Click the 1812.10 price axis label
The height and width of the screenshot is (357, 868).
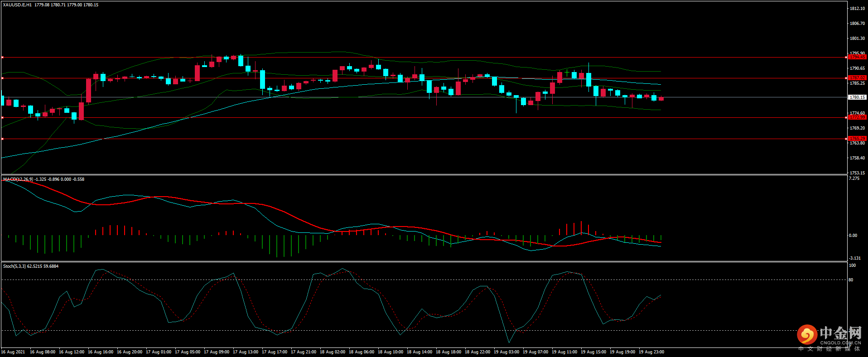[857, 9]
